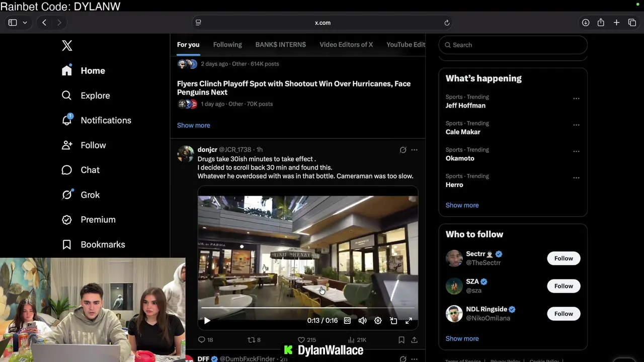Viewport: 644px width, 362px height.
Task: Open more options for the Okamoto trend
Action: pyautogui.click(x=576, y=151)
